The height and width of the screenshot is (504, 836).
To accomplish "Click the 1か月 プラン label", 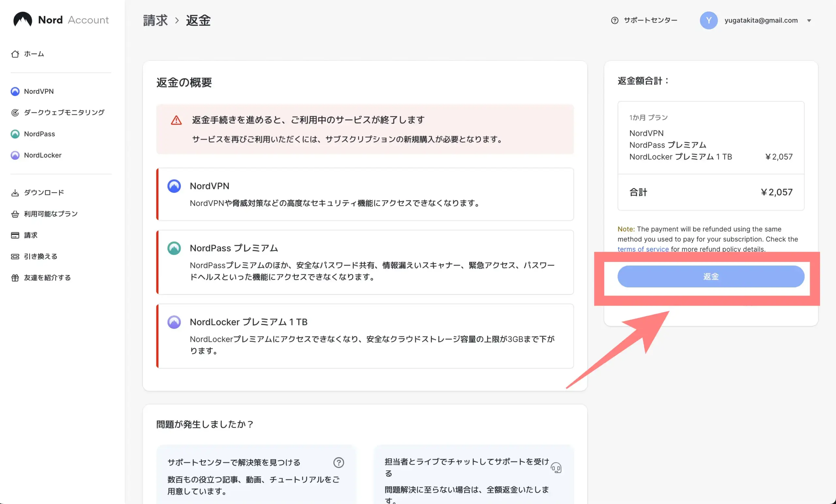I will 648,118.
